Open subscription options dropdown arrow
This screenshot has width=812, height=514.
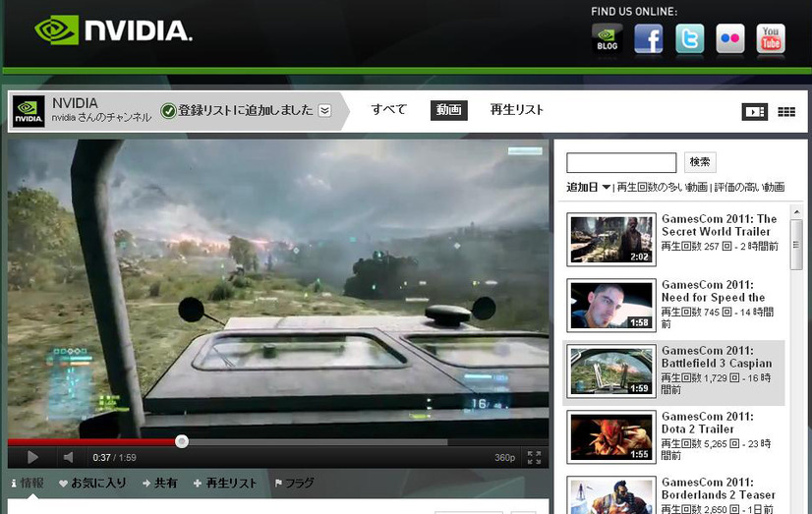pyautogui.click(x=324, y=110)
